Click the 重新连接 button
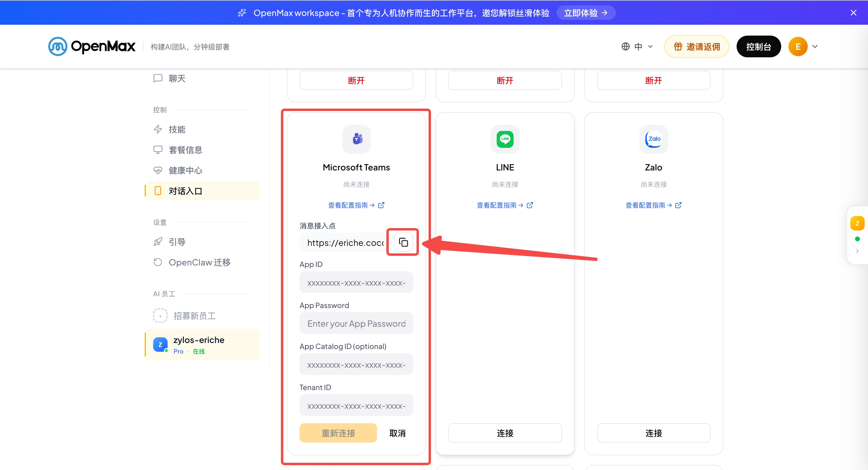The height and width of the screenshot is (470, 868). [338, 433]
